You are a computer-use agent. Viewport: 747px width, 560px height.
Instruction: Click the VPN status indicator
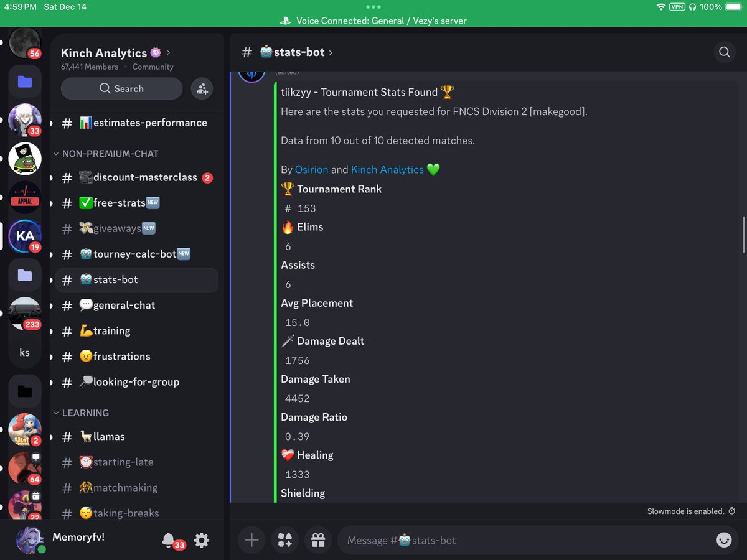pos(677,7)
